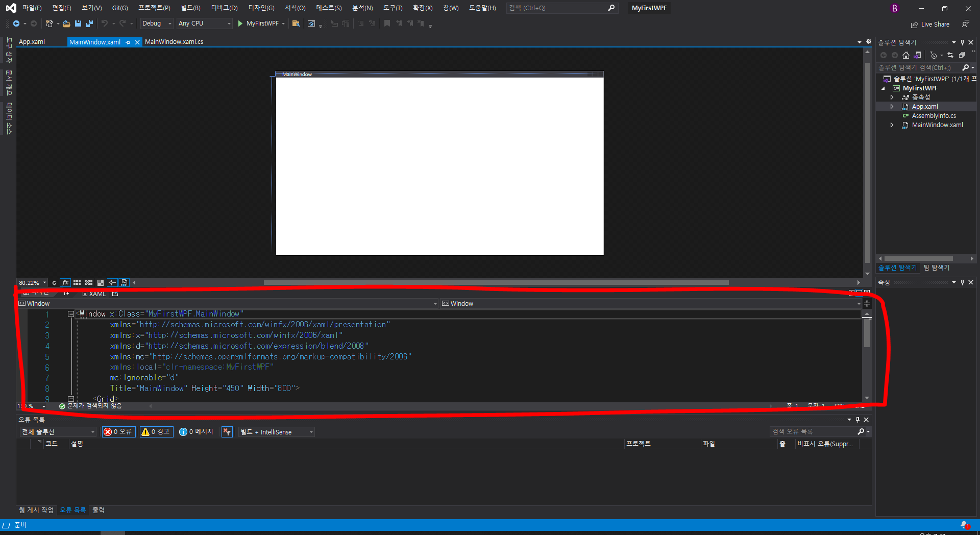Switch to the 팀 탐색기 tab
Screen dimensions: 980x535
[x=937, y=267]
